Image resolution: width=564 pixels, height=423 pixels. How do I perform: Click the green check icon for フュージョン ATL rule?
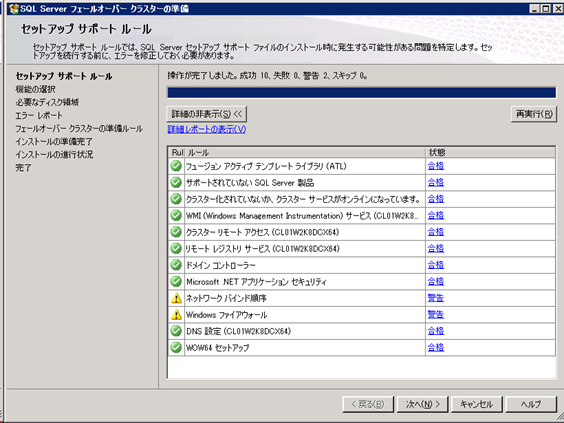point(176,166)
